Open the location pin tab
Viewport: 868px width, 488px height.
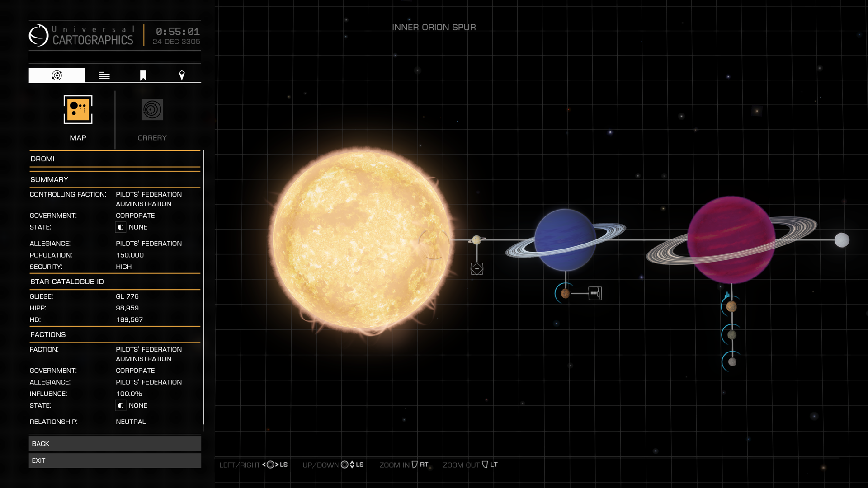click(x=182, y=75)
